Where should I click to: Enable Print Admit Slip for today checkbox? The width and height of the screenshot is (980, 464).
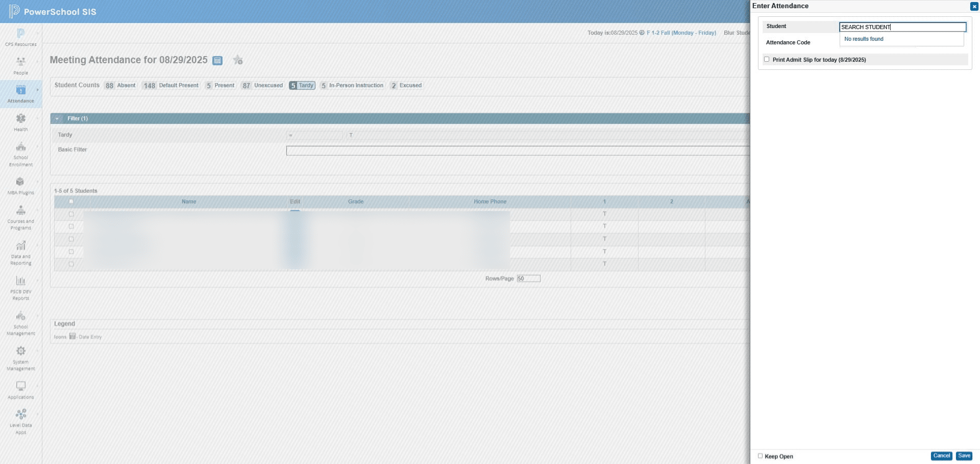click(767, 59)
